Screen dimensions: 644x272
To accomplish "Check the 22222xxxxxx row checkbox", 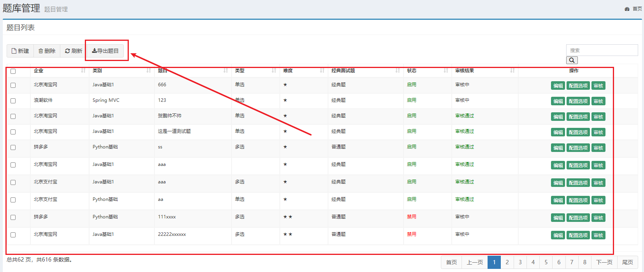I will [x=13, y=235].
